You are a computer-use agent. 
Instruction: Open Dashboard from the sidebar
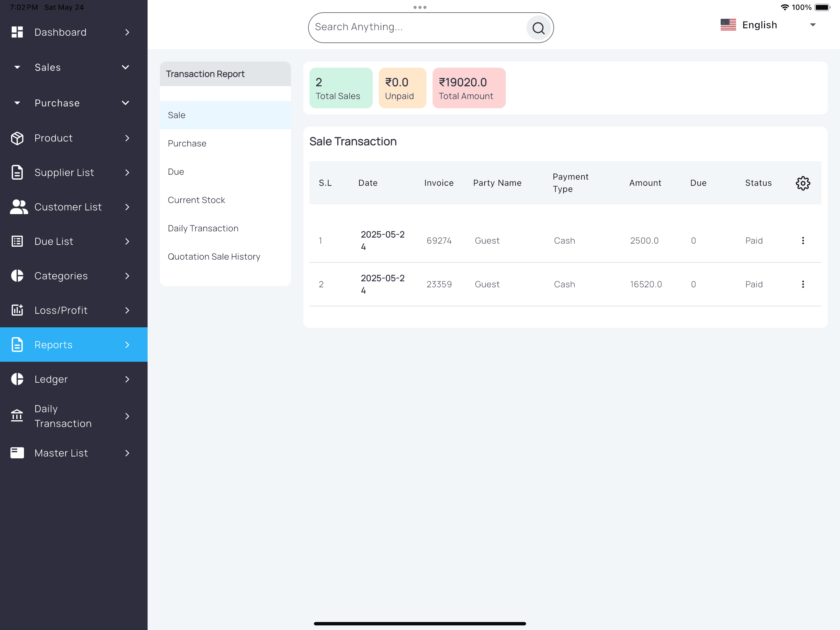(74, 32)
